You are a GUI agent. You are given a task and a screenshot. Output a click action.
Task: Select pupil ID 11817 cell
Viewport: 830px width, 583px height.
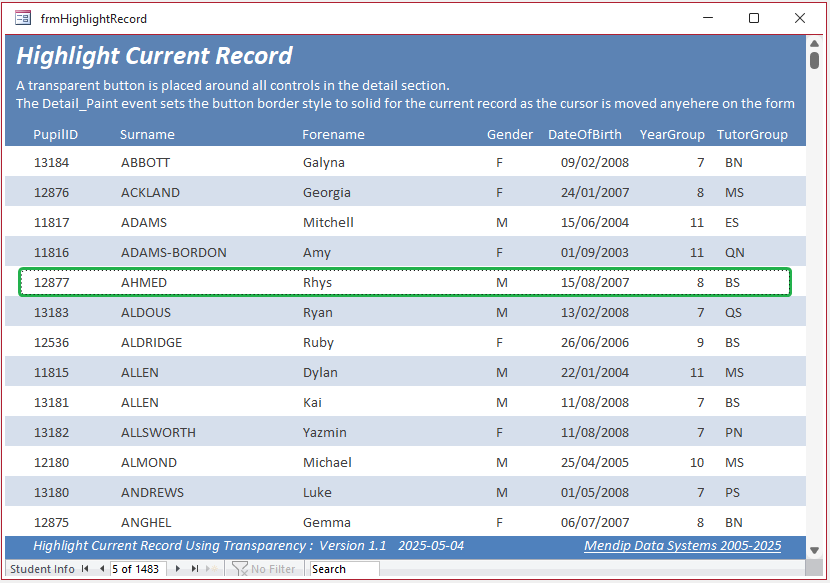51,222
